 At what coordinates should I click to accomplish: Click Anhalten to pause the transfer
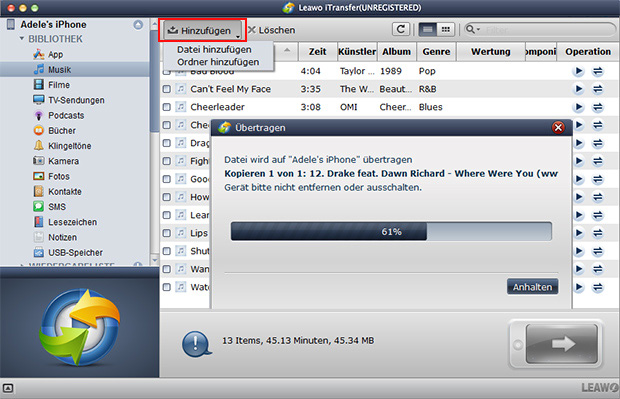pos(532,287)
